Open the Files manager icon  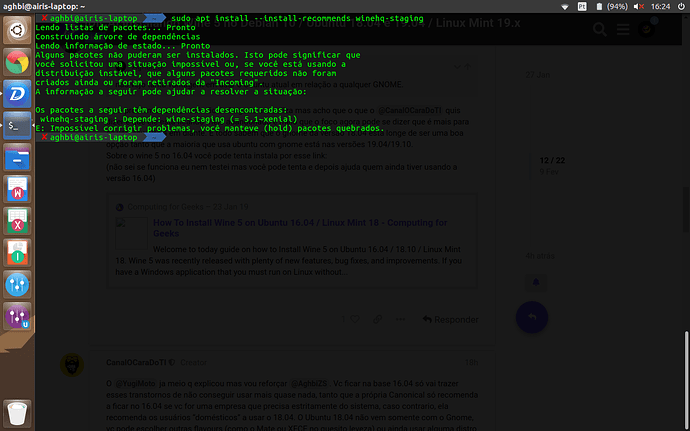coord(17,157)
